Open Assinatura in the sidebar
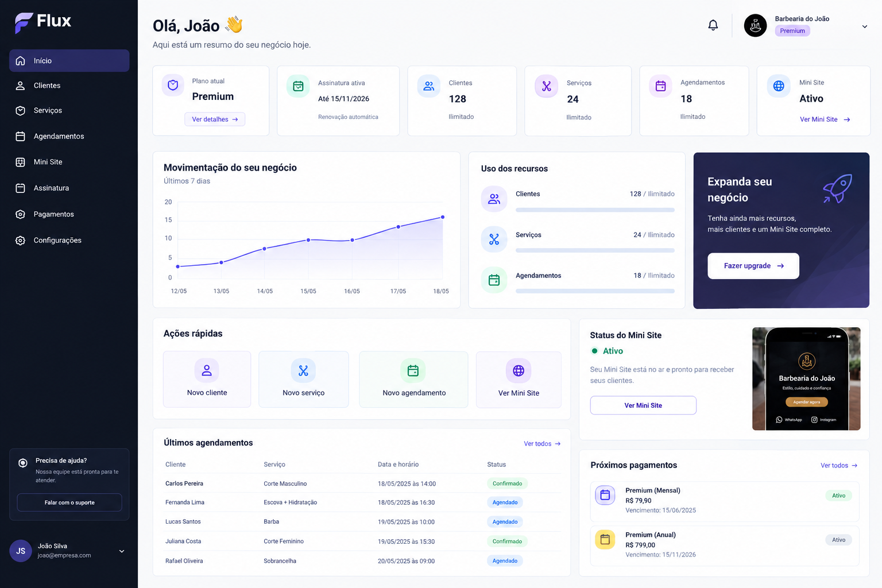Screen dimensions: 882x588 [x=69, y=188]
